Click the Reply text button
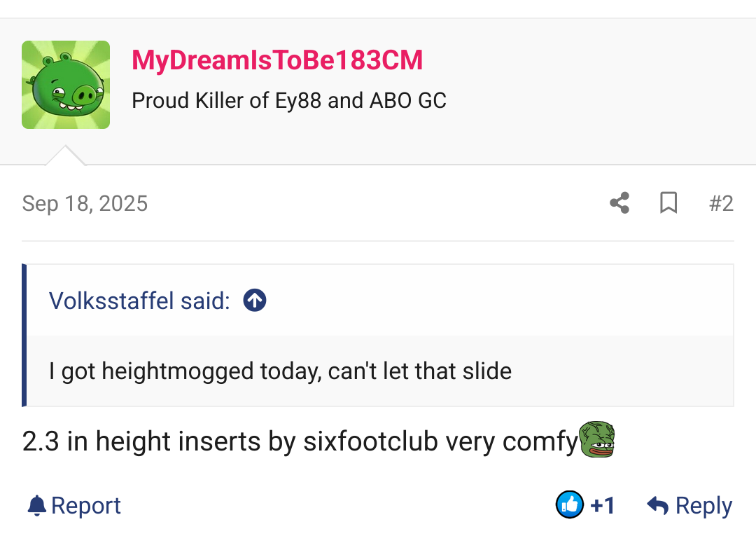The image size is (756, 550). (x=703, y=505)
